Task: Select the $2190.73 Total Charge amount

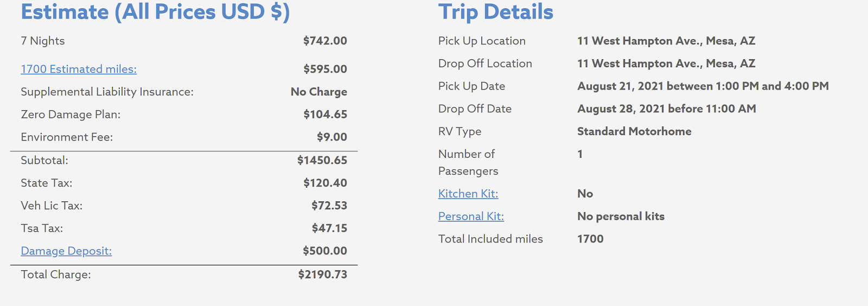Action: (x=322, y=275)
